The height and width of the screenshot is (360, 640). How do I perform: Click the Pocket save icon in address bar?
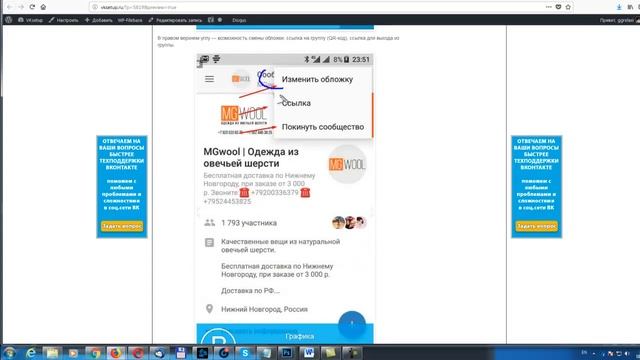point(558,7)
